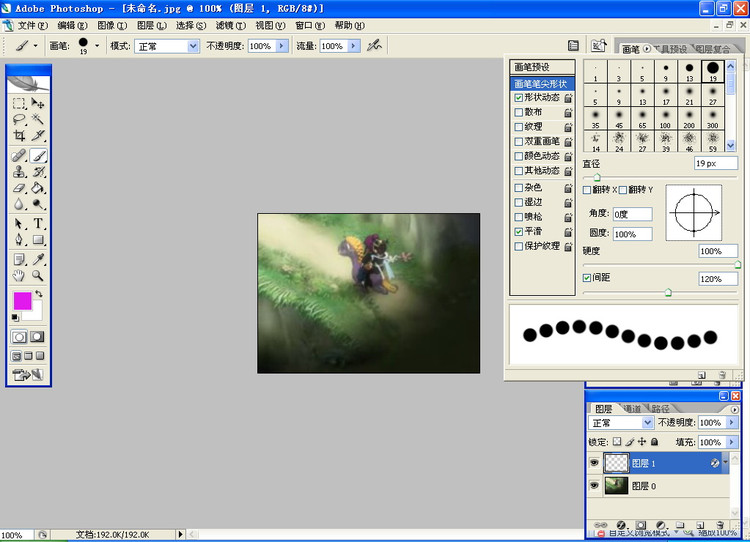750x542 pixels.
Task: Enable 双重画笔 checkbox
Action: (518, 142)
